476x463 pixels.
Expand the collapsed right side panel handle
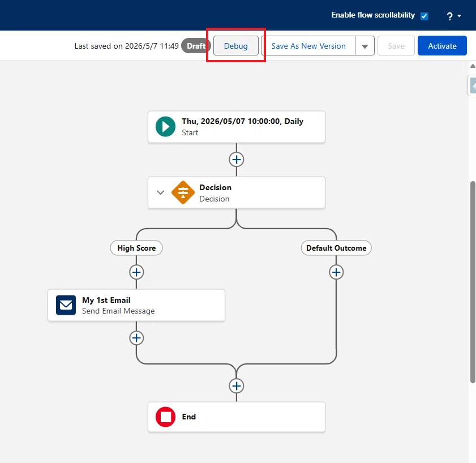click(472, 86)
